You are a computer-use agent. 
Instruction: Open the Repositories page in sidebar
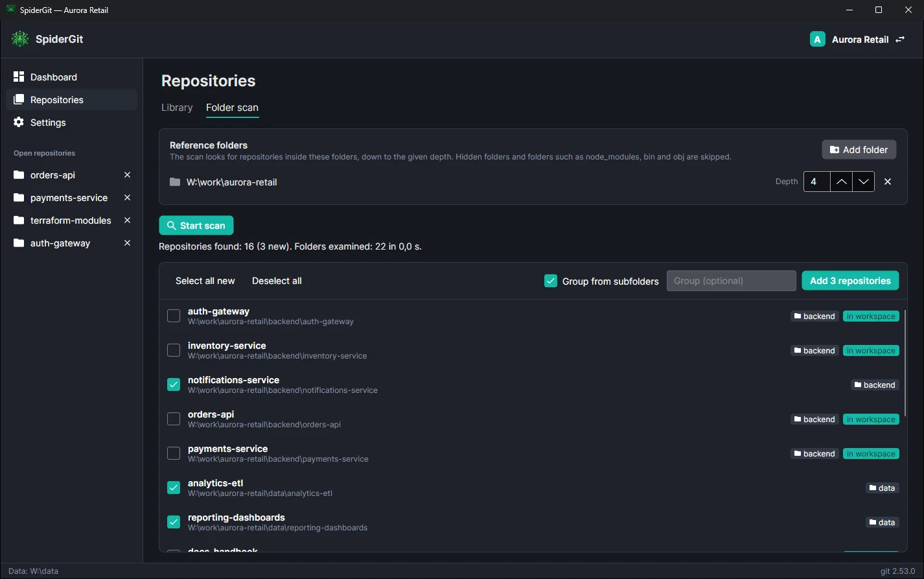pyautogui.click(x=71, y=100)
